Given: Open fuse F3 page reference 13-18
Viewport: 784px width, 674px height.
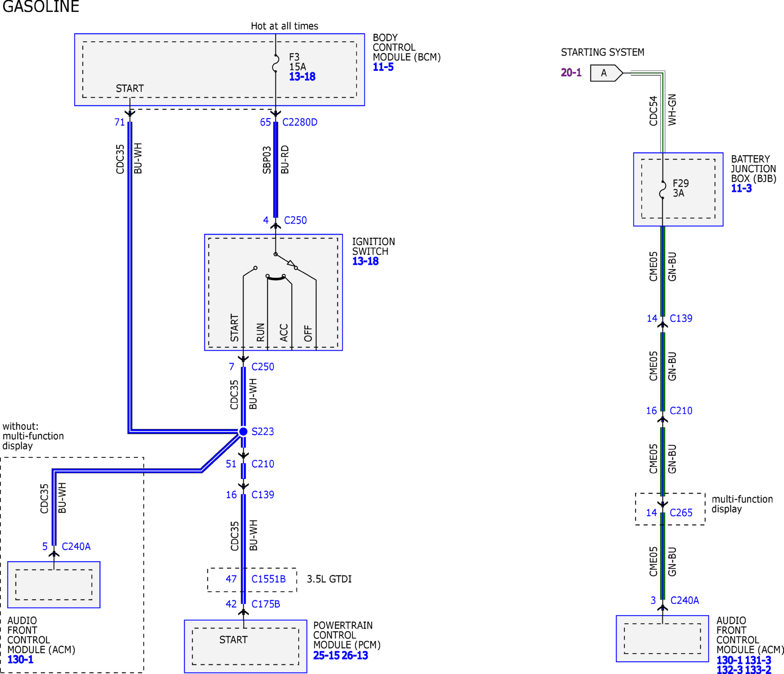Looking at the screenshot, I should 302,77.
